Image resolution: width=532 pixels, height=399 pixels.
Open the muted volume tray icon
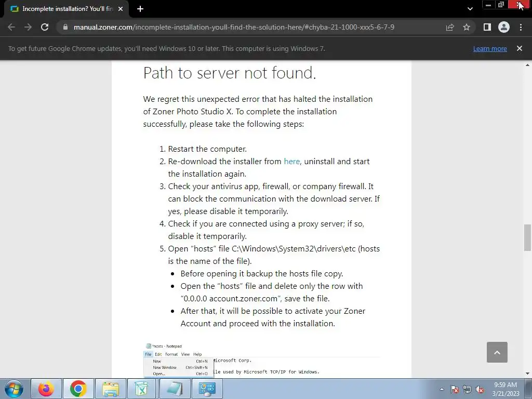(480, 390)
